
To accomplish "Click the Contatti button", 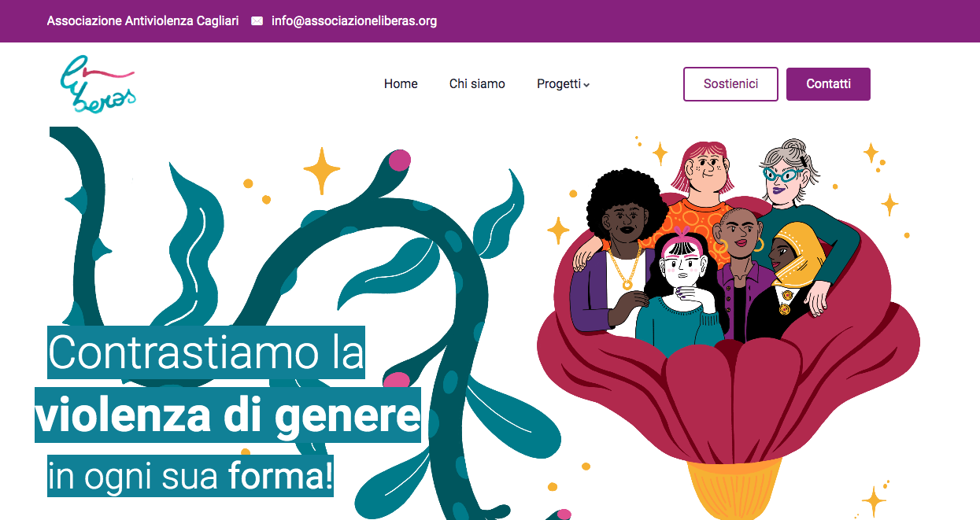I will pos(828,84).
